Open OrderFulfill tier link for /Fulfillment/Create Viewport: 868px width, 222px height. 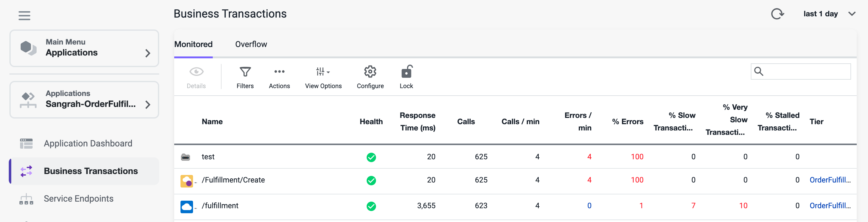(x=830, y=180)
